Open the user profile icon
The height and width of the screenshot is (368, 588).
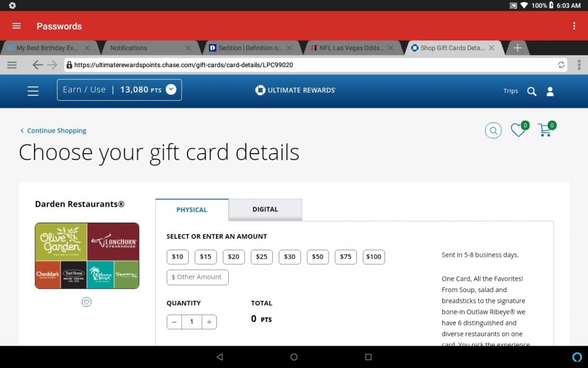tap(550, 91)
